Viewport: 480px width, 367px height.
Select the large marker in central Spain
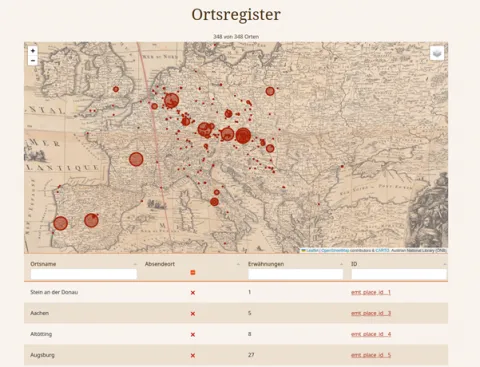point(91,220)
